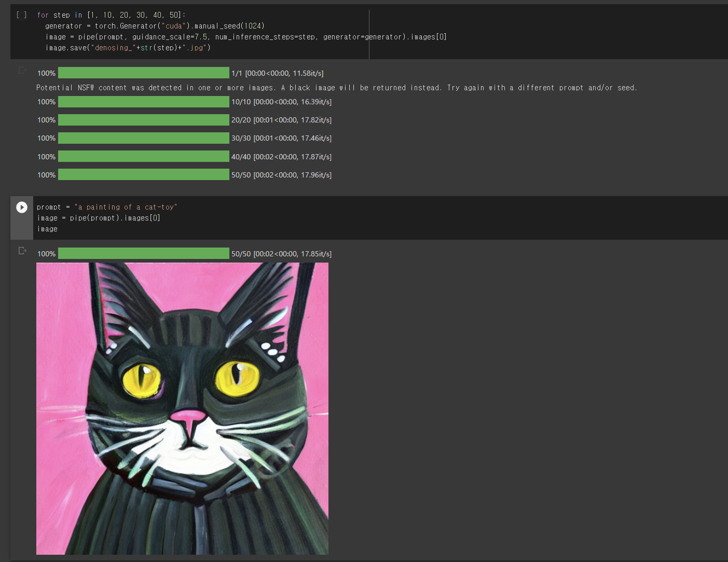This screenshot has width=728, height=562.
Task: Click the torch.Generator manual_seed(1024) code line
Action: (x=155, y=26)
